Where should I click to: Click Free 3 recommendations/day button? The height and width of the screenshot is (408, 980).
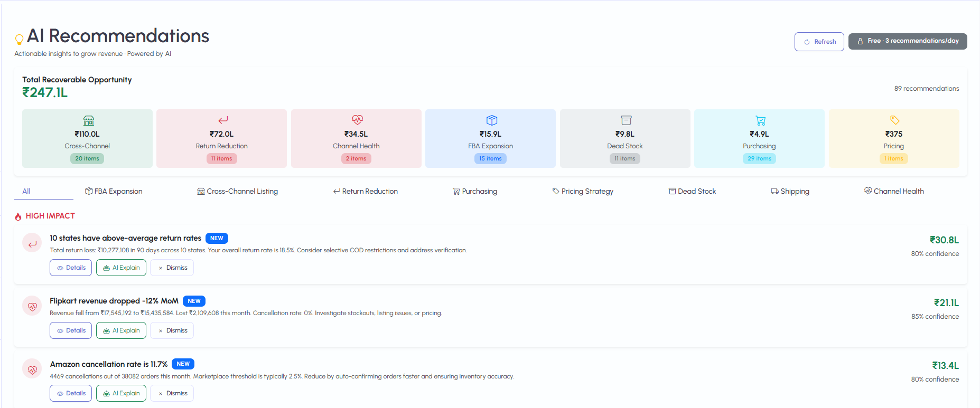pos(908,41)
